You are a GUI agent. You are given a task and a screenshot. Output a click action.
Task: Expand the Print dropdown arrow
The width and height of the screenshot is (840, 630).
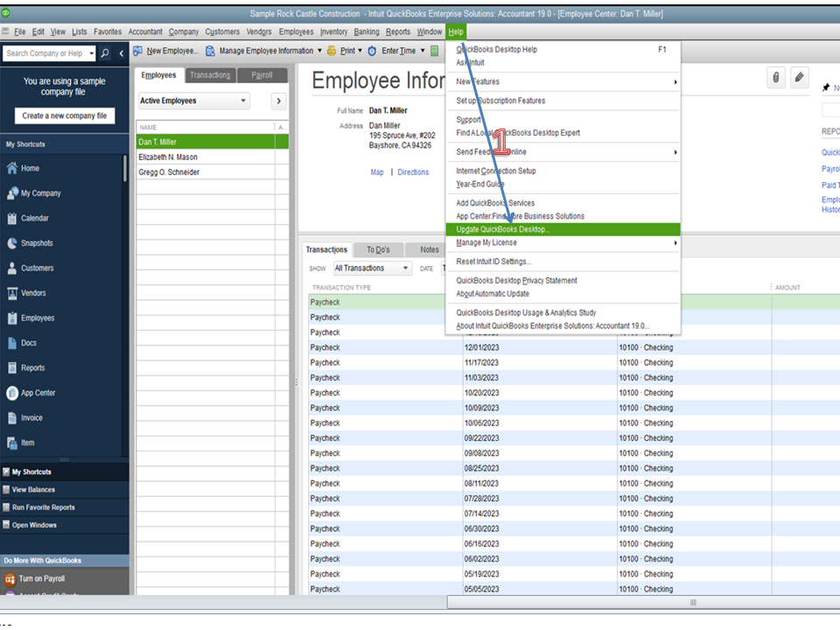[360, 51]
